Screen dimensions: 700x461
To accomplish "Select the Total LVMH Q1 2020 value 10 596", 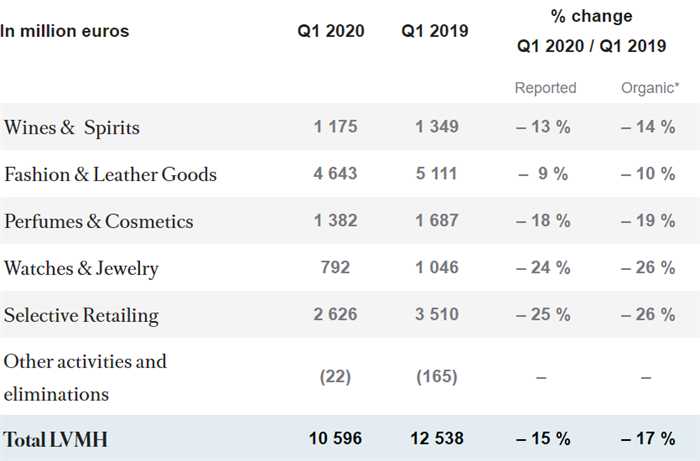I will (334, 439).
